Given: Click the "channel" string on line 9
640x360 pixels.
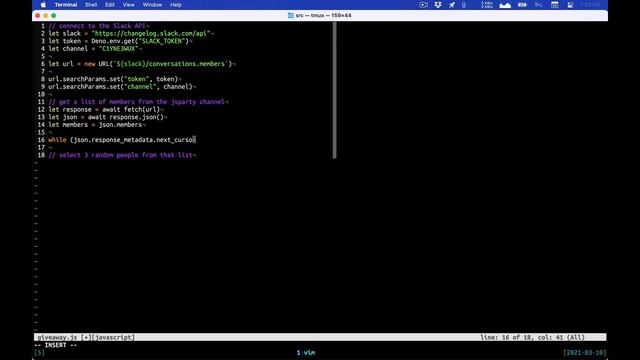Looking at the screenshot, I should click(x=140, y=87).
